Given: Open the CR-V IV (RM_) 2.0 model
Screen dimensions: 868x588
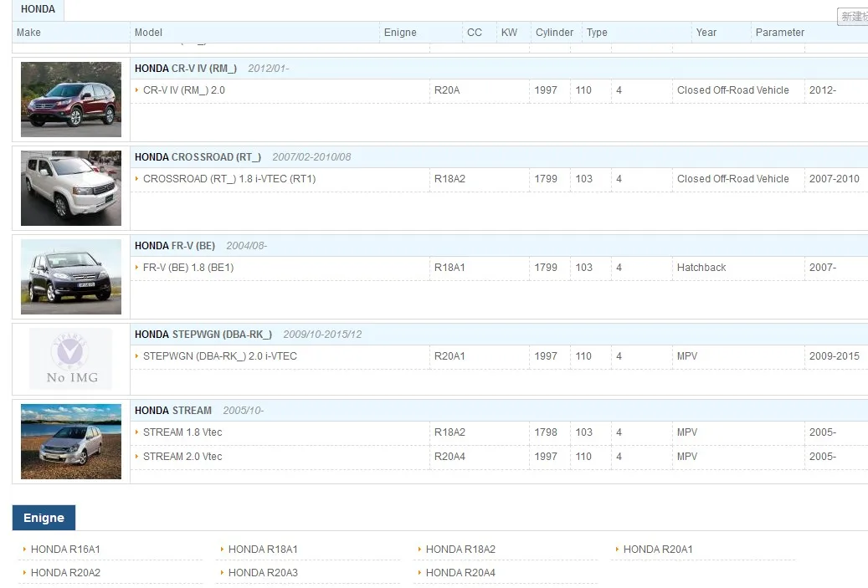Looking at the screenshot, I should (183, 90).
